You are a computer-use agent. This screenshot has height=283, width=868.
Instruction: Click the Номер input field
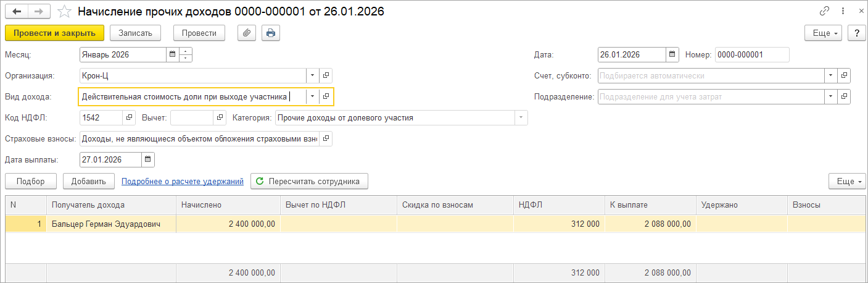751,54
